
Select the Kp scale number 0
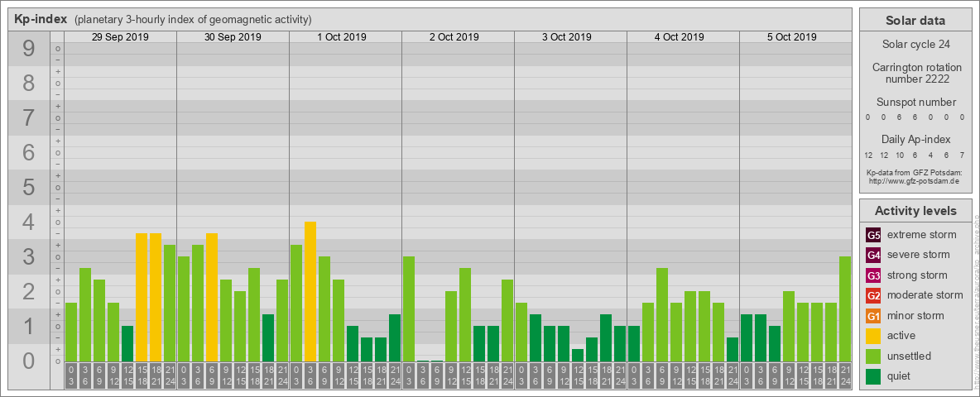pos(28,361)
